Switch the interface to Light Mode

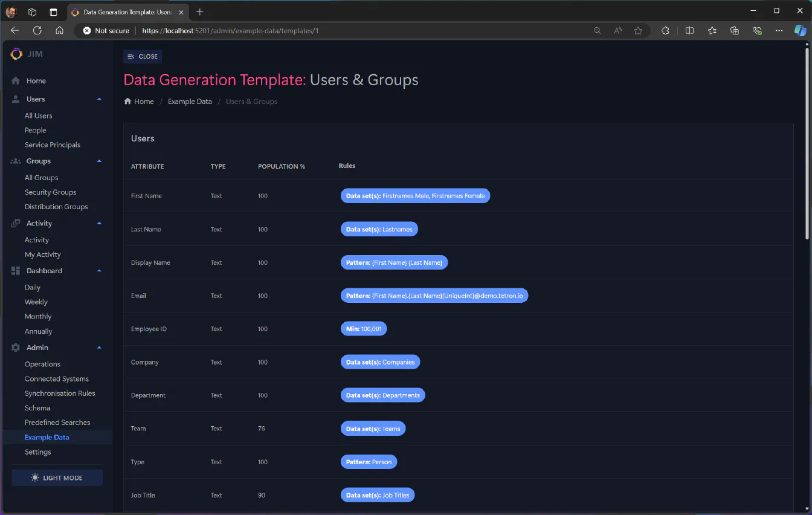click(x=57, y=478)
